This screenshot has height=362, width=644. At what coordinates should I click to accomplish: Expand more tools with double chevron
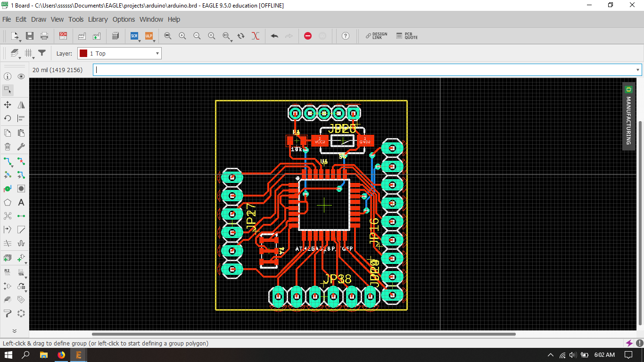[14, 331]
